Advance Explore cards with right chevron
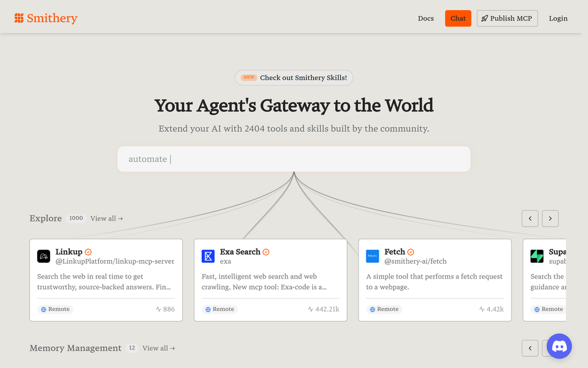 pos(550,218)
